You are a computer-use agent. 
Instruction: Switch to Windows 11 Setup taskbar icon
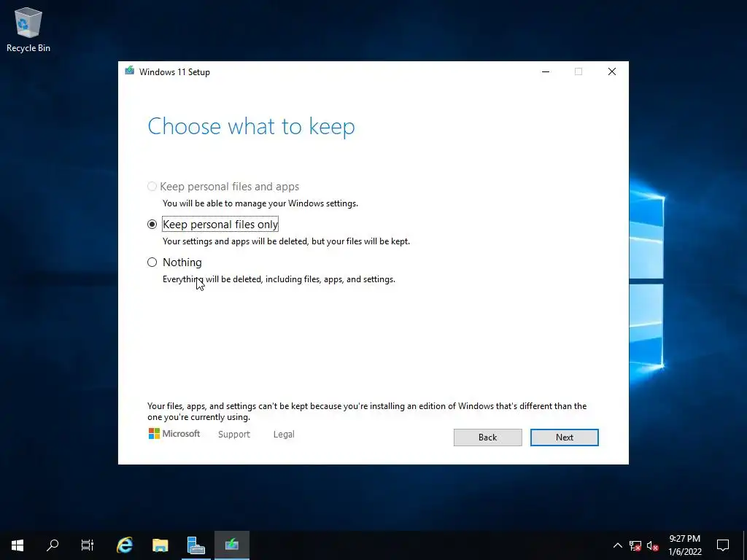pos(231,545)
